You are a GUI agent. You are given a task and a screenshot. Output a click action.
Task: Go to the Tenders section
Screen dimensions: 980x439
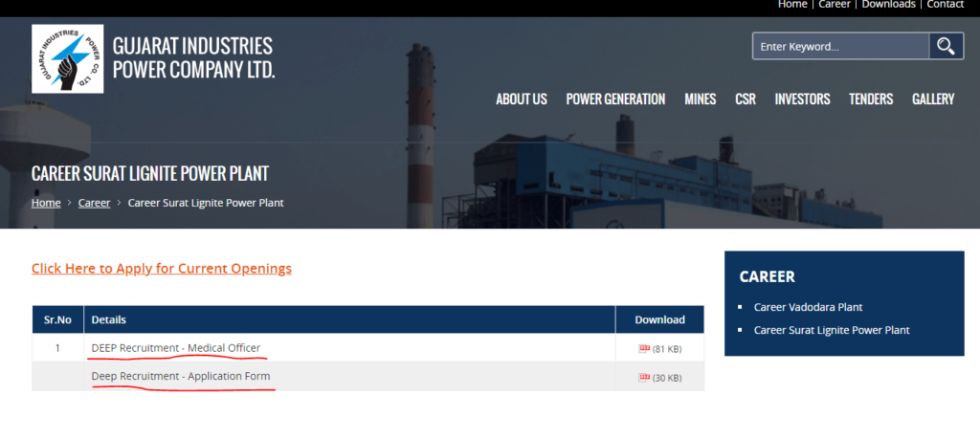[870, 99]
